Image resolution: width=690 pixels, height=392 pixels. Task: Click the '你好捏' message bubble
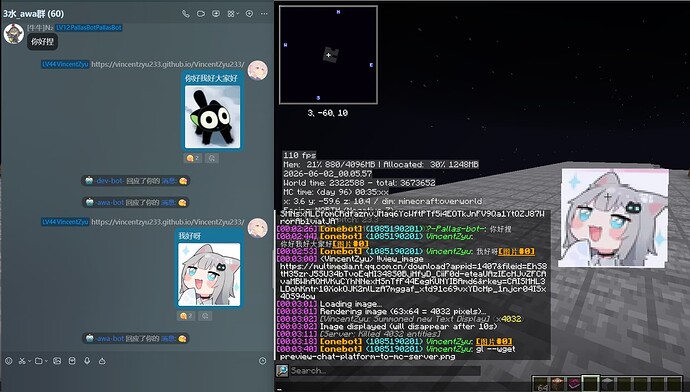click(x=43, y=42)
